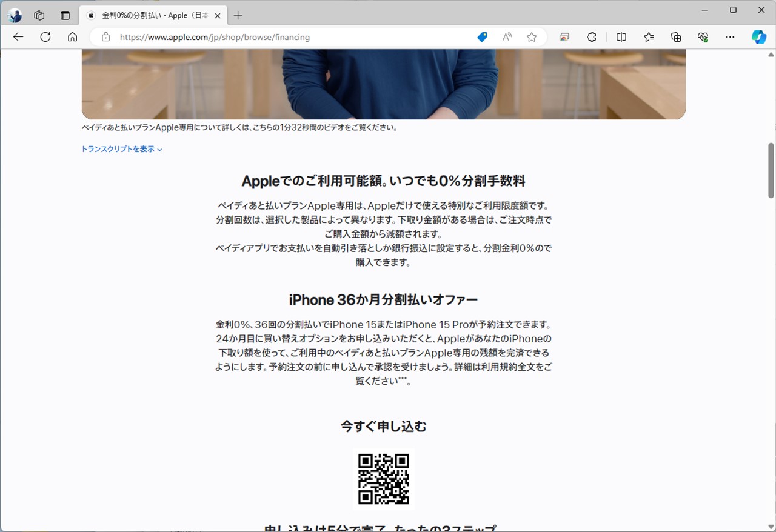Open the browser profile avatar menu
776x532 pixels.
click(x=13, y=16)
